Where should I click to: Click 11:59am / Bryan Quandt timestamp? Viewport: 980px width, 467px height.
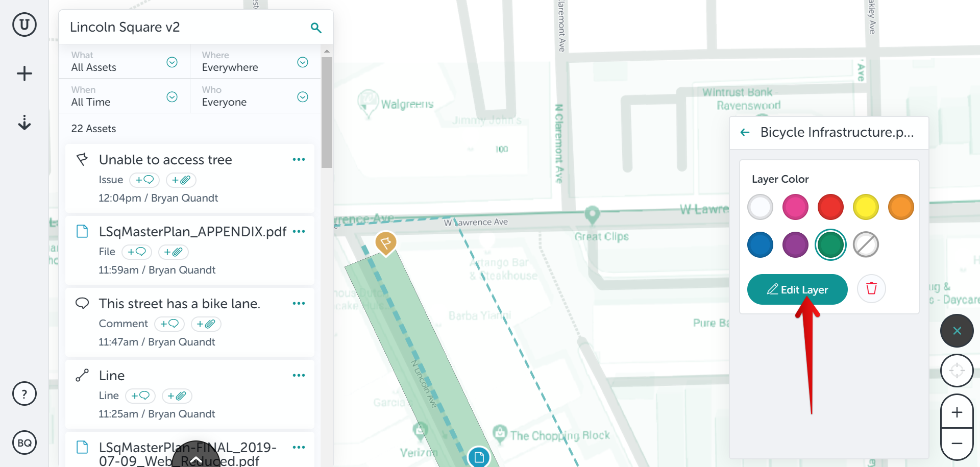coord(157,270)
